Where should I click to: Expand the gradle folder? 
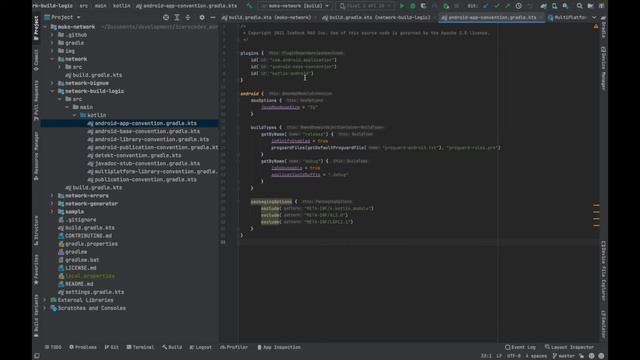(52, 43)
